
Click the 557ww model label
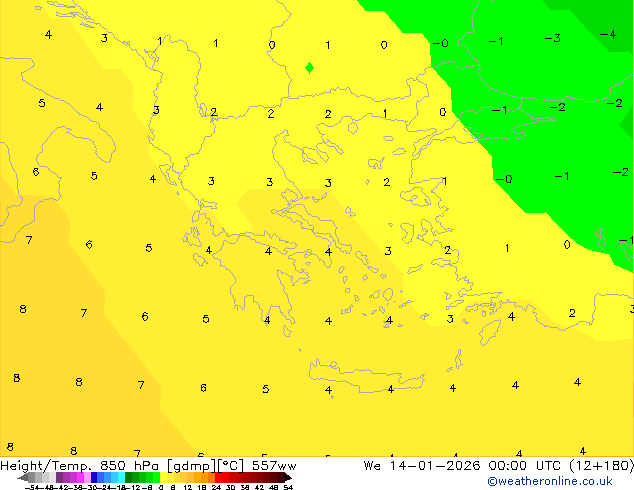click(x=274, y=466)
